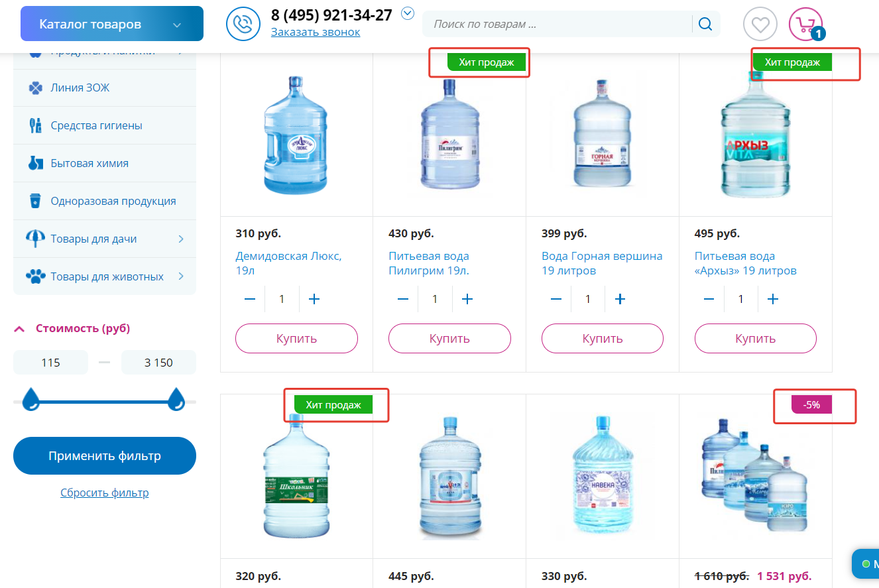Open the shopping cart icon

pos(805,25)
